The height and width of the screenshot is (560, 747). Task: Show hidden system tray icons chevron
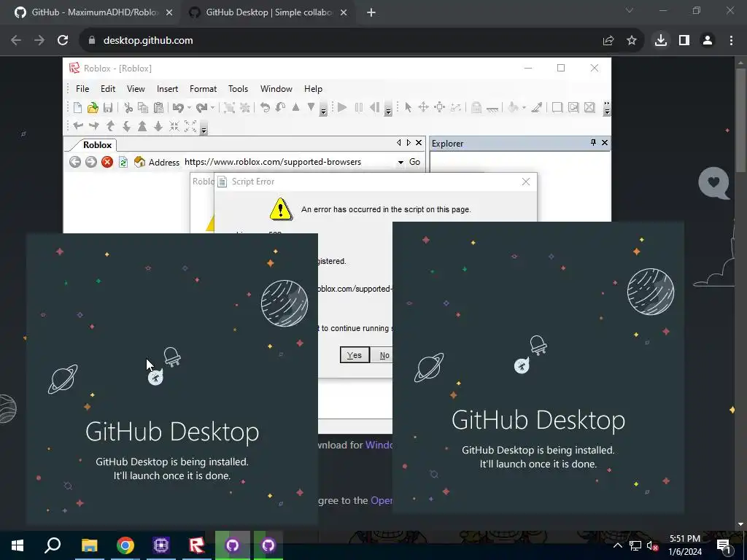(617, 545)
